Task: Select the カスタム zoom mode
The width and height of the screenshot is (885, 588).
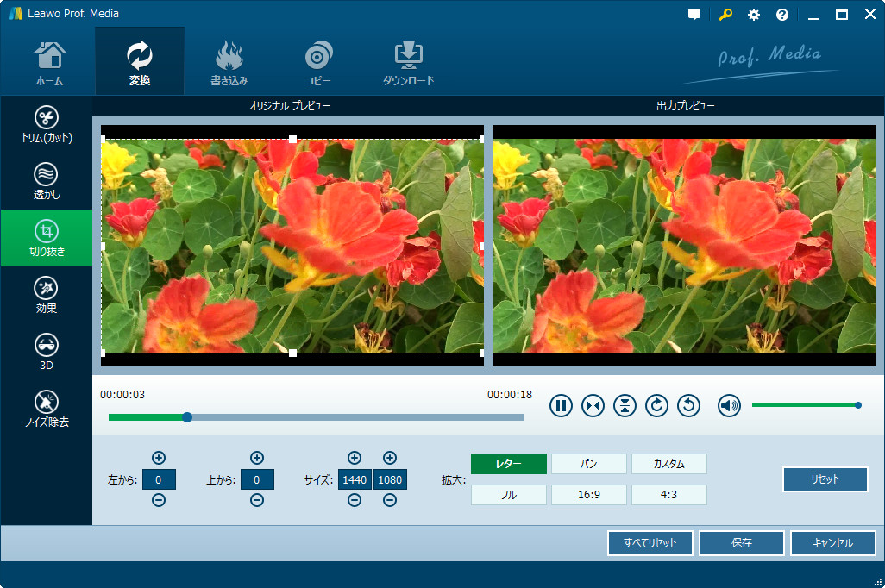Action: click(668, 464)
